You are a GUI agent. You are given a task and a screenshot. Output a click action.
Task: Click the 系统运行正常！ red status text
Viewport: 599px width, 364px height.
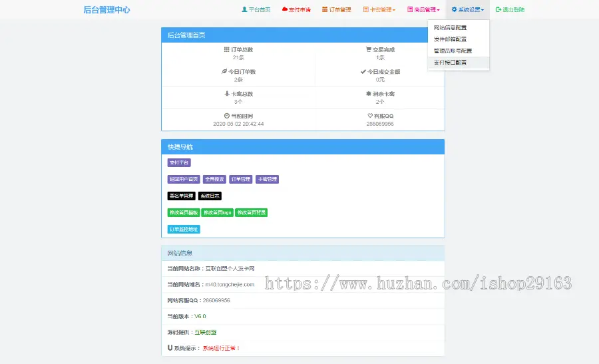(221, 348)
